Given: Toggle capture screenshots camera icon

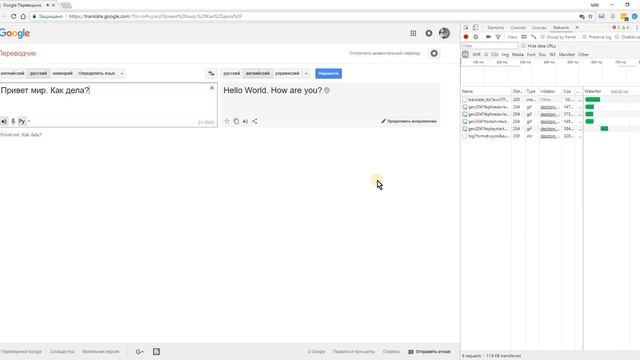Looking at the screenshot, I should click(488, 37).
